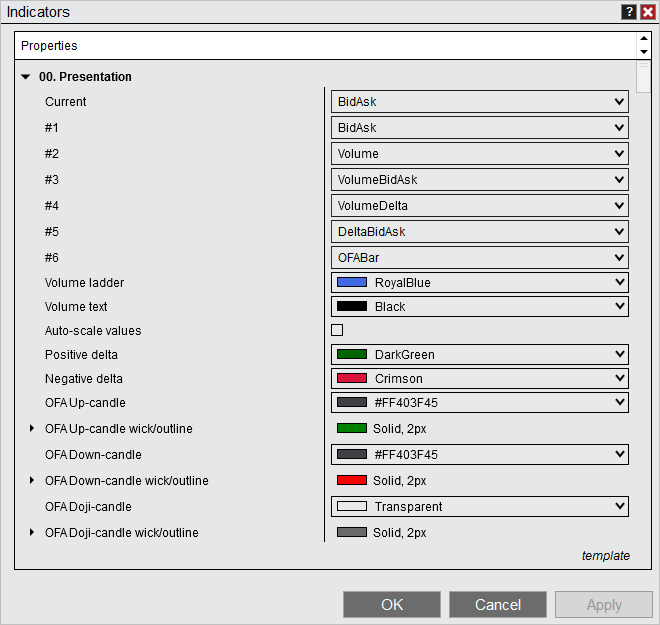Image resolution: width=660 pixels, height=625 pixels.
Task: Open the template link
Action: tap(606, 556)
